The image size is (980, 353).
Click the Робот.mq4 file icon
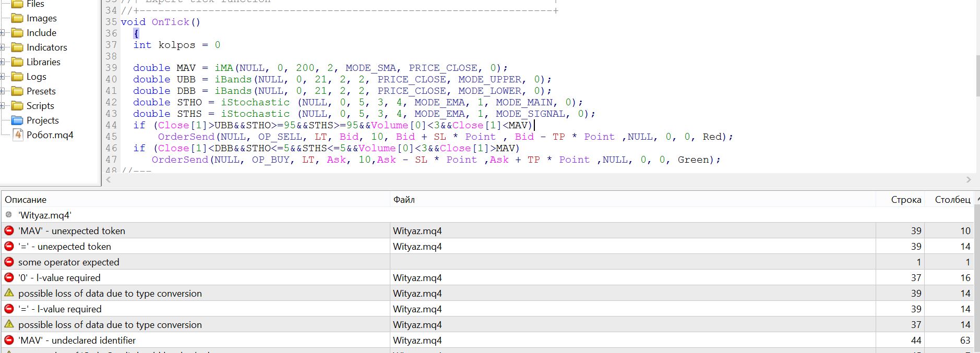(18, 135)
